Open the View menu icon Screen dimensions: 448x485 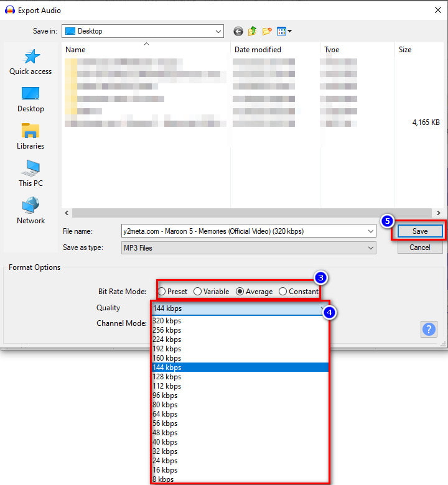click(284, 31)
